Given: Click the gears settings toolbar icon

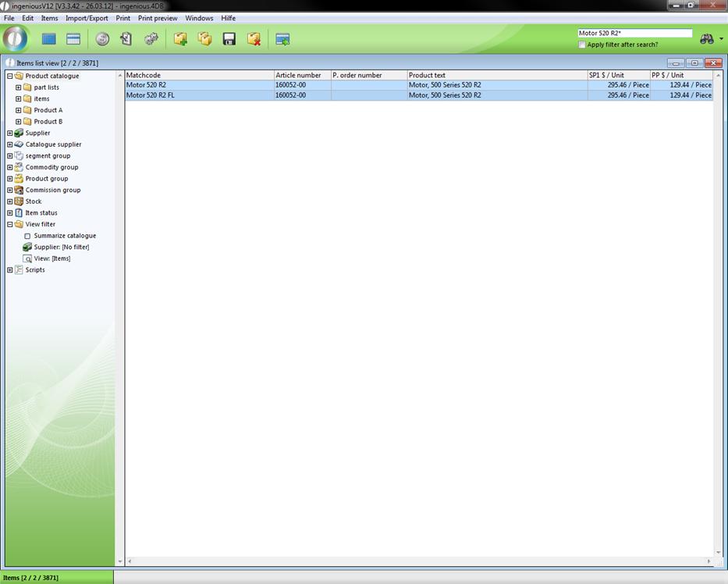Looking at the screenshot, I should pos(151,39).
